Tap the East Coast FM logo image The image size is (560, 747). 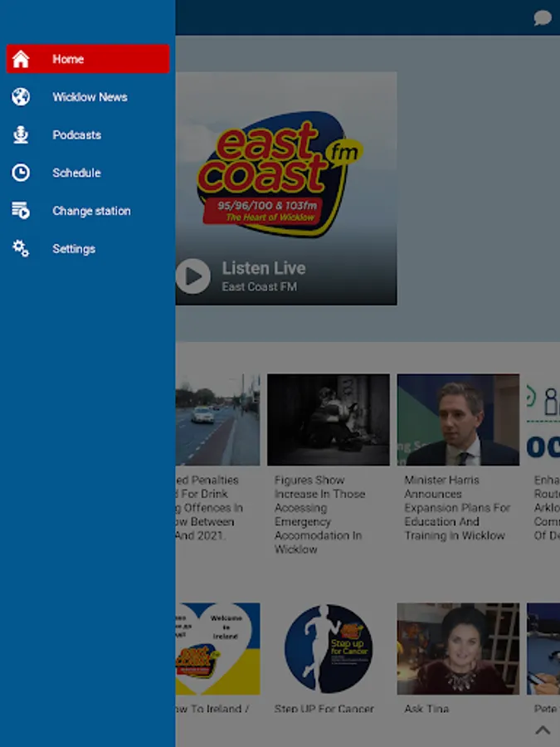(280, 174)
